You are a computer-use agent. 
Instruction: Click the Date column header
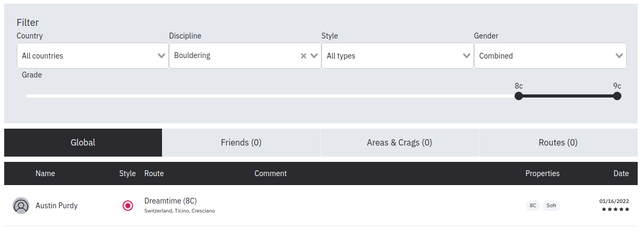(x=621, y=173)
